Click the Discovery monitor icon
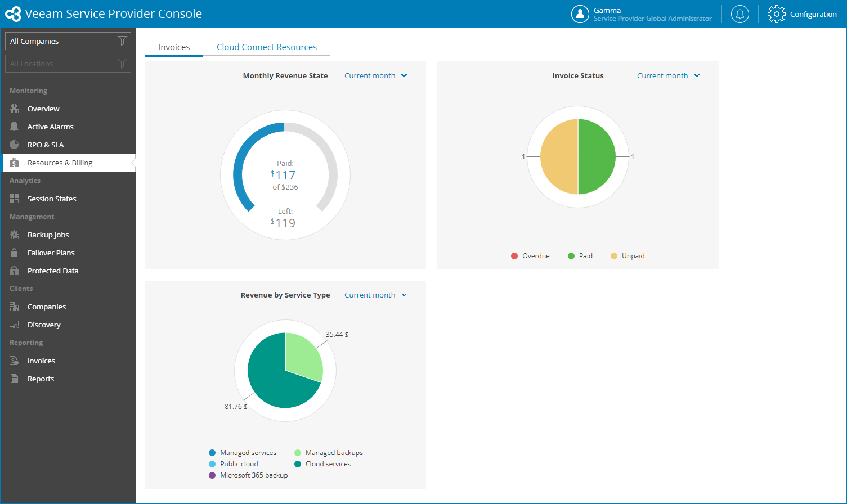847x504 pixels. [x=14, y=325]
